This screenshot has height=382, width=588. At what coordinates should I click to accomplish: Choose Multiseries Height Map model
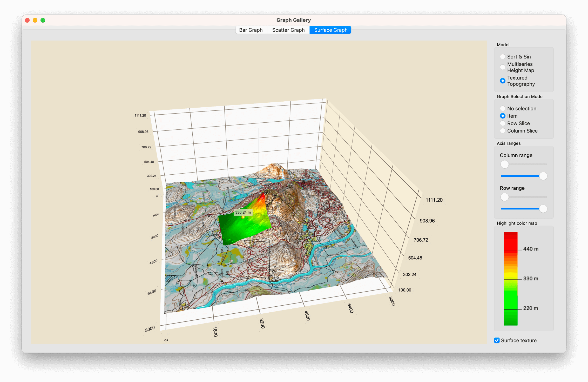point(503,67)
